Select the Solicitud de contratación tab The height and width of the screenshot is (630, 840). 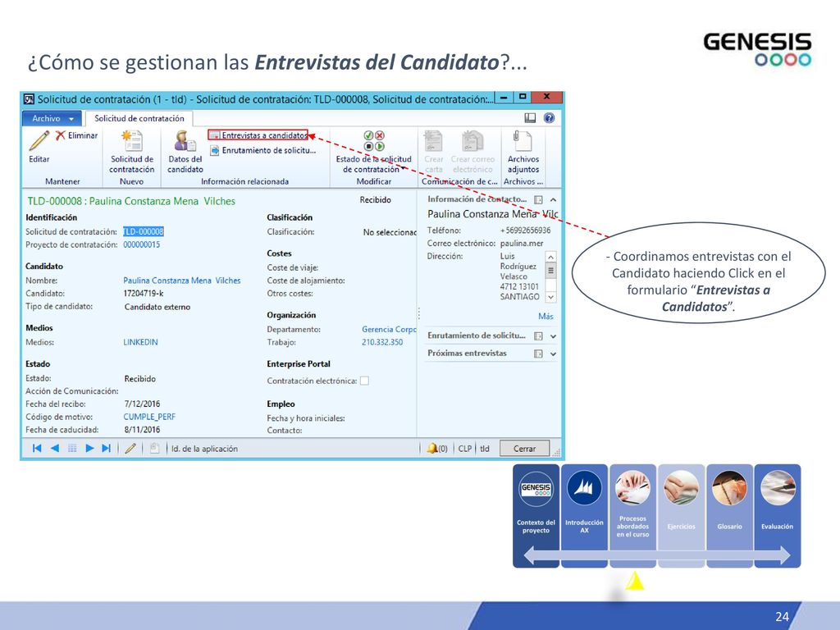click(x=139, y=118)
